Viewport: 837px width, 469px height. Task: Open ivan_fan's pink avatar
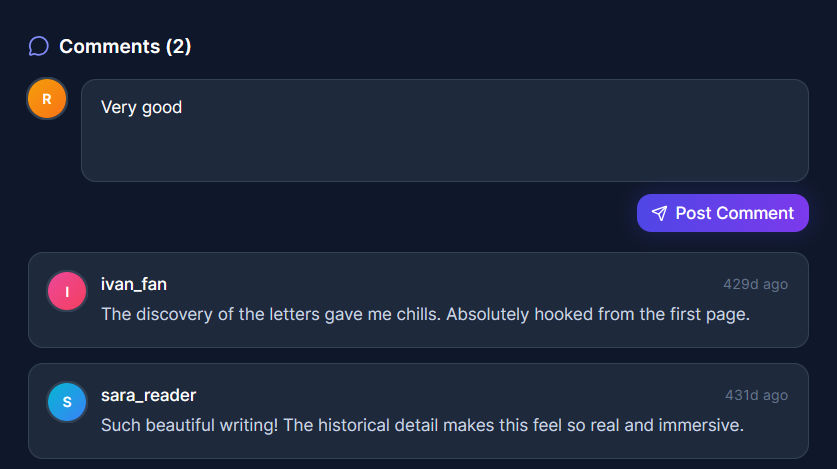(67, 291)
